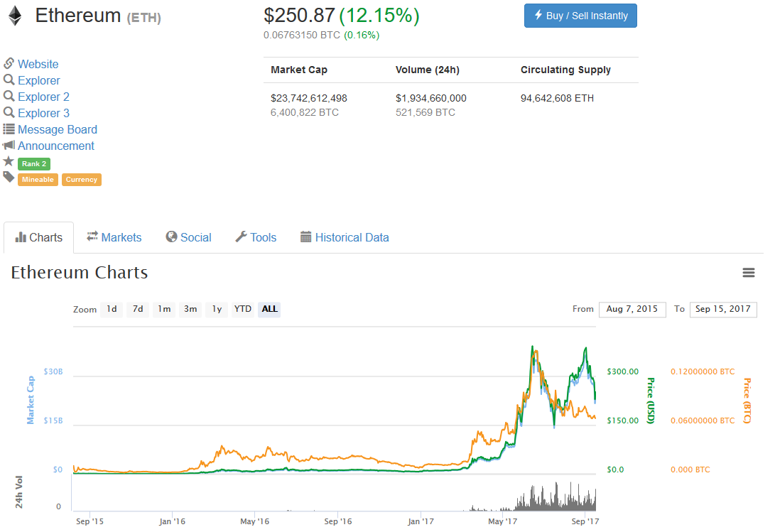Click the chain-link Website icon

(9, 63)
